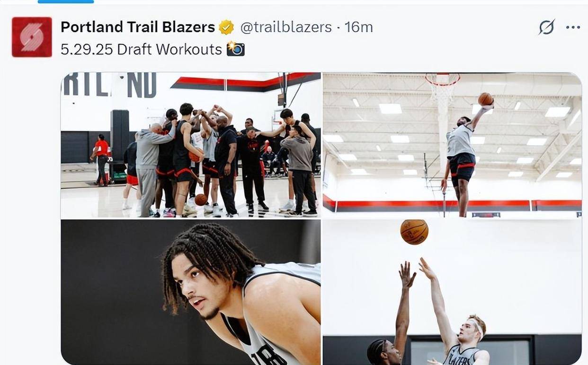
Task: Click the '5.29.25 Draft Workouts' post text
Action: (x=141, y=49)
